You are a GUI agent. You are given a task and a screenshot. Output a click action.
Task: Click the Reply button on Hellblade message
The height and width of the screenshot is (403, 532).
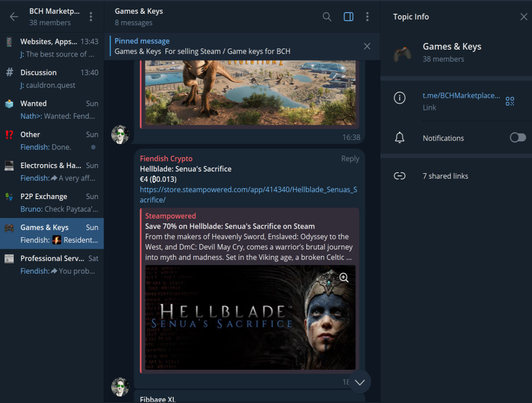click(x=350, y=158)
